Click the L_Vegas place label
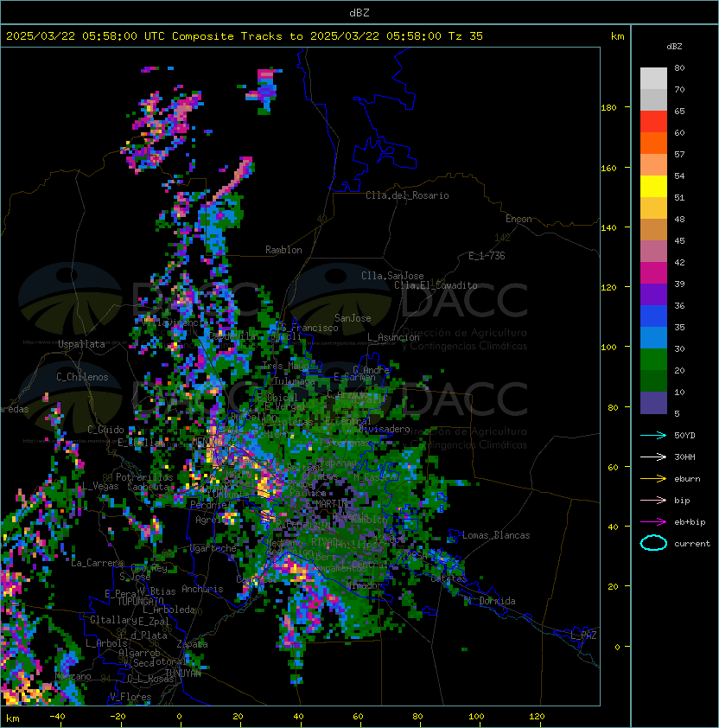This screenshot has width=719, height=728. pos(100,486)
